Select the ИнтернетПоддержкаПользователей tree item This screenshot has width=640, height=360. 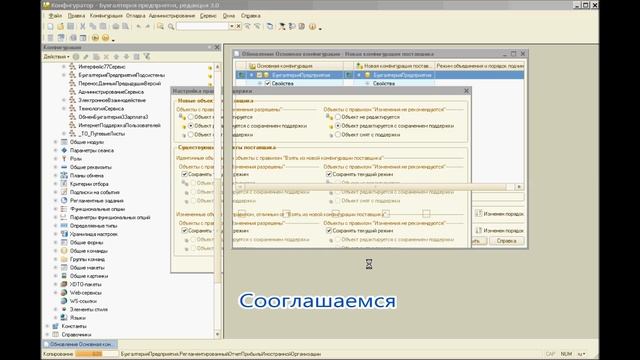pyautogui.click(x=119, y=125)
